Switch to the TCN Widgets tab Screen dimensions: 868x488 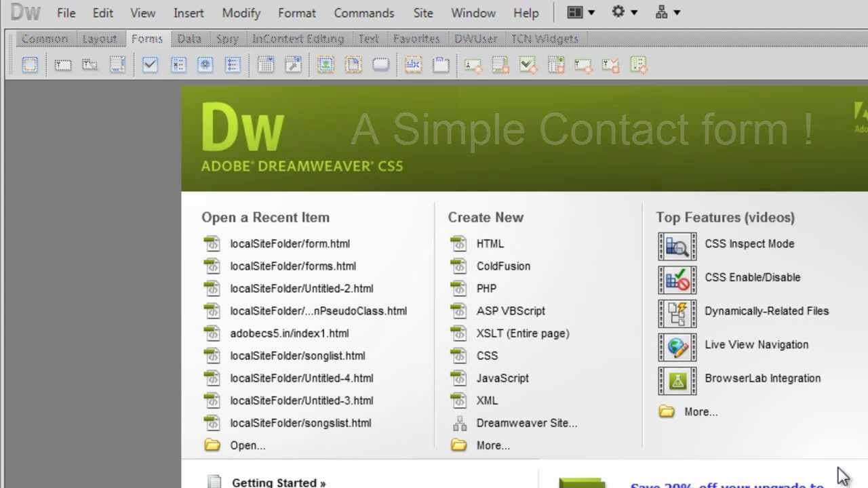[545, 39]
